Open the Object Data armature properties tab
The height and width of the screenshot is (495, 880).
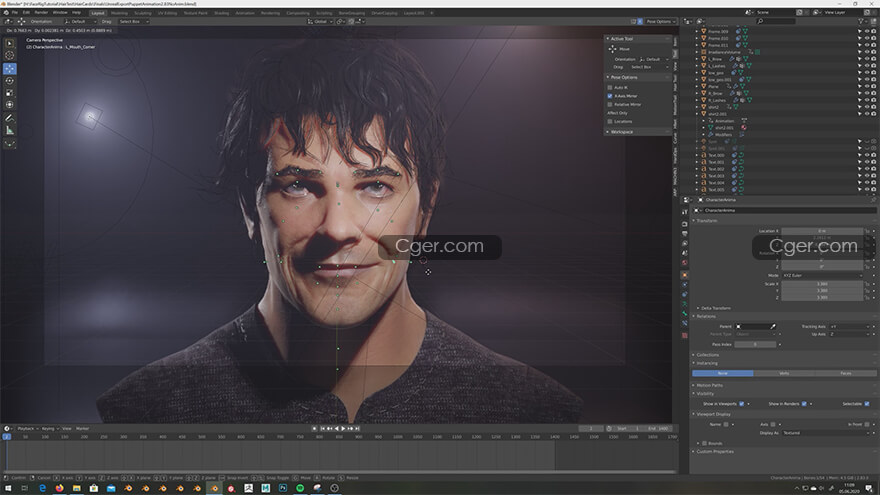(x=685, y=304)
